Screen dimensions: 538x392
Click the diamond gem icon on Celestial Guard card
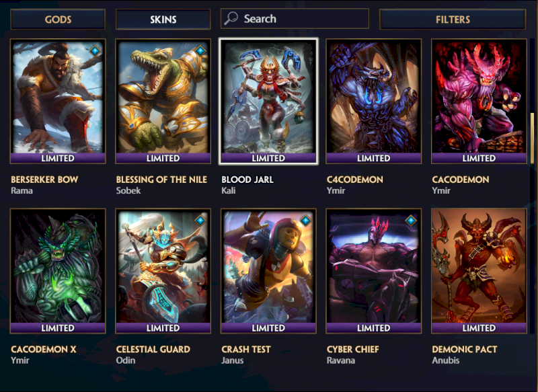point(200,220)
